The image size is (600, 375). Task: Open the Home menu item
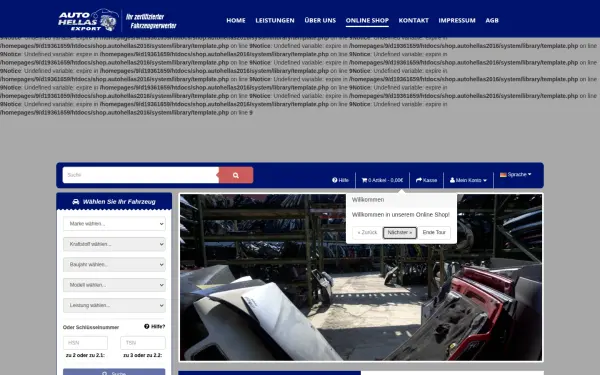point(236,20)
